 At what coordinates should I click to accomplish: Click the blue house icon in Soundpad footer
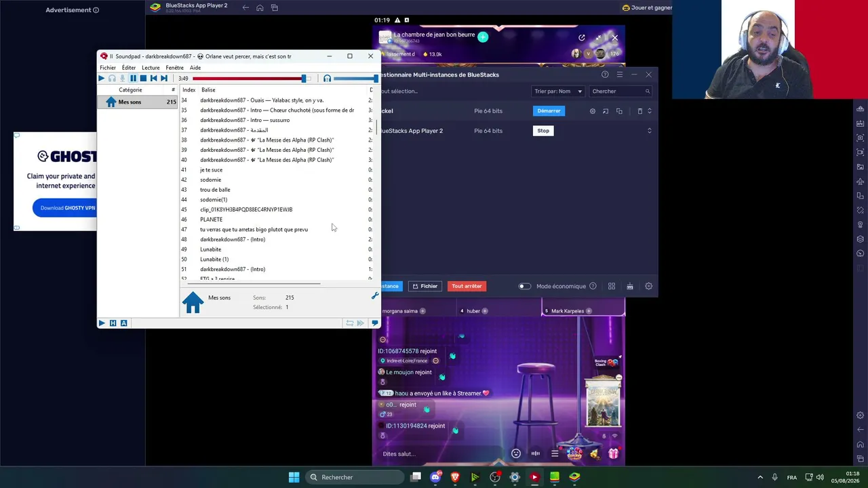tap(193, 302)
